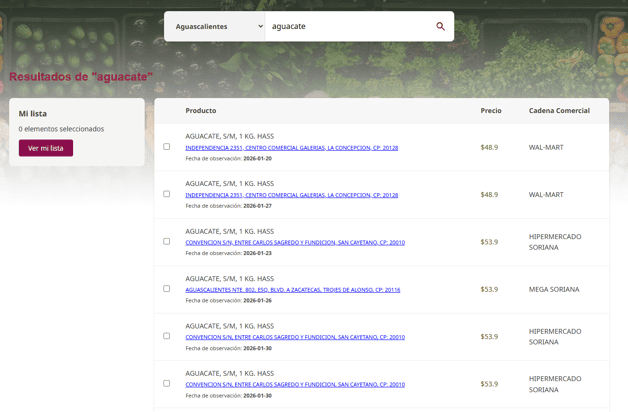
Task: Check the WAL-MART avocado dated 2026-01-20
Action: tap(167, 147)
